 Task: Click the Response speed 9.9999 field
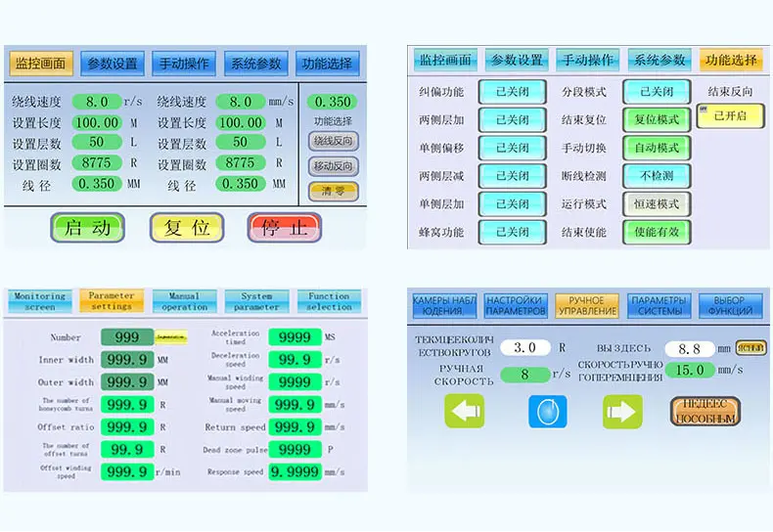click(295, 471)
